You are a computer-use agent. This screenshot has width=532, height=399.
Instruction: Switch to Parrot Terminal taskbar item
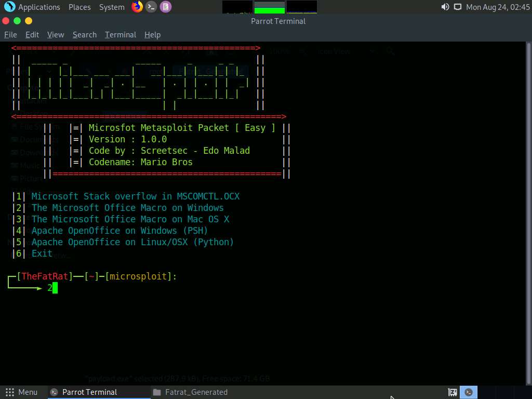tap(98, 392)
